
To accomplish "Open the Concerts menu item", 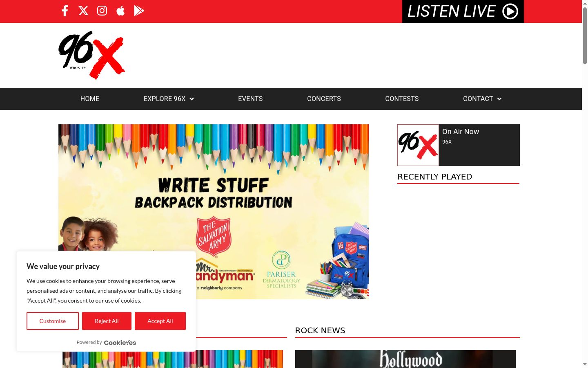I will pyautogui.click(x=324, y=99).
